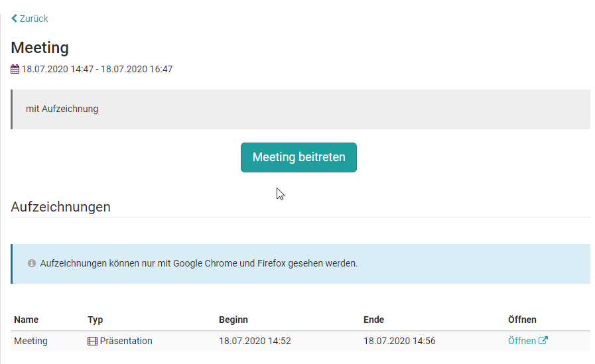
Task: Click the Aufzeichnungen section heading
Action: [x=61, y=207]
